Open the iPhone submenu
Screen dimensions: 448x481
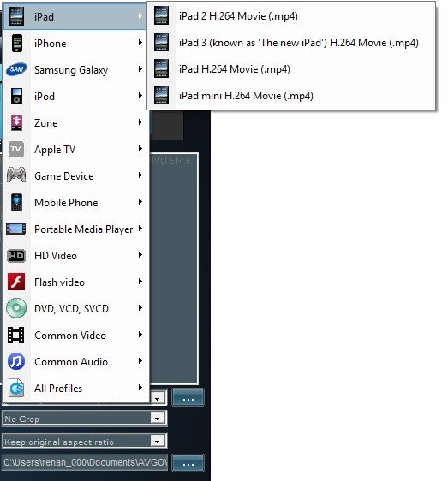(x=75, y=44)
